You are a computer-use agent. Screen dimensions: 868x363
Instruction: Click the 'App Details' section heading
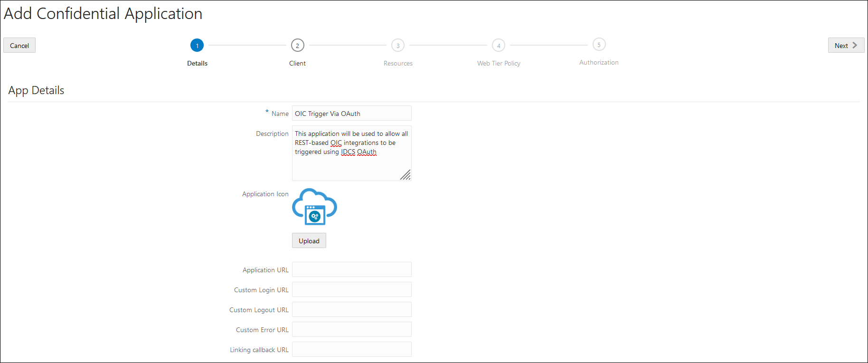tap(36, 91)
